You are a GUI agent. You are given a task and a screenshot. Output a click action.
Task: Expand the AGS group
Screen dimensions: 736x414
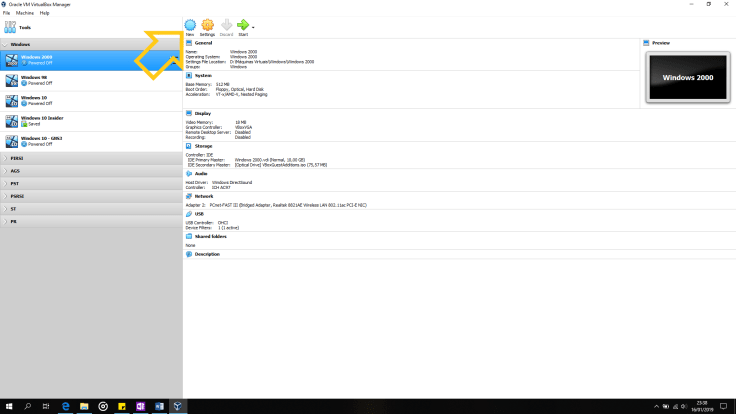pyautogui.click(x=15, y=171)
